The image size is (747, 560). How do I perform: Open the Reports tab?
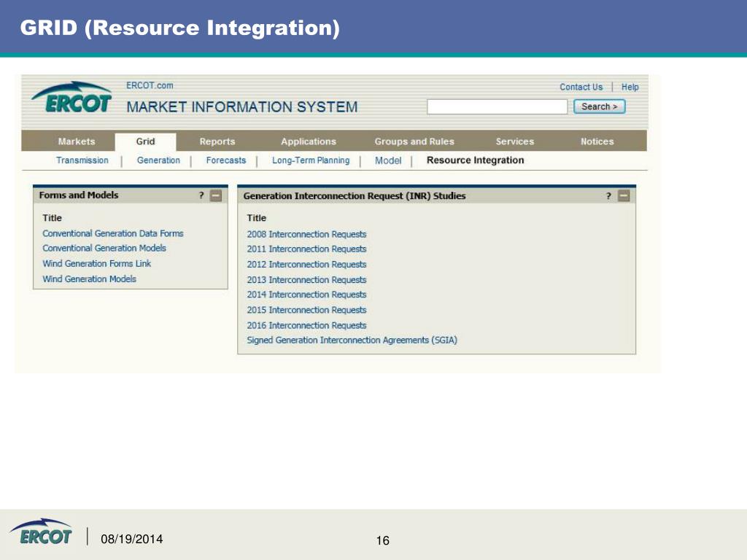click(217, 141)
